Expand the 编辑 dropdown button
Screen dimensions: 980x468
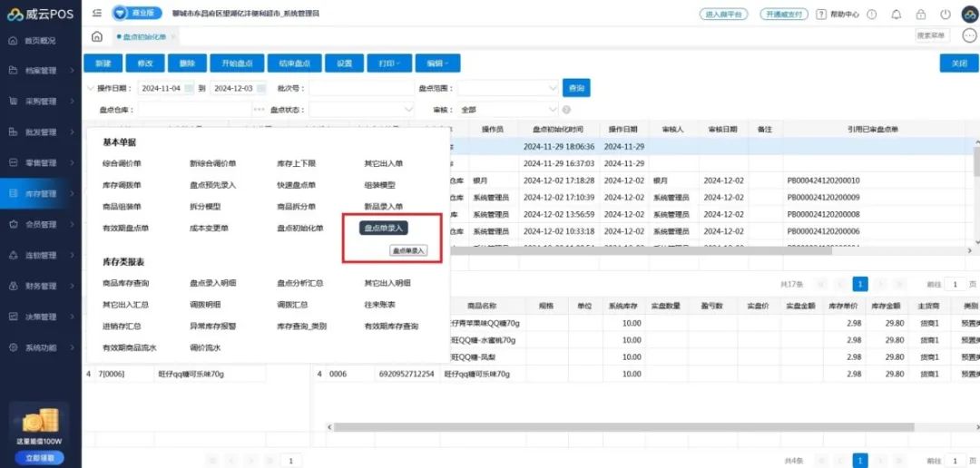pos(438,63)
